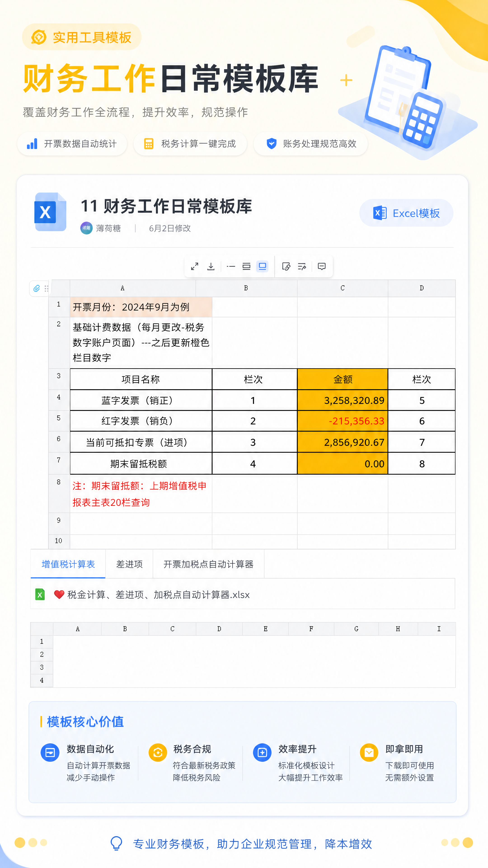The width and height of the screenshot is (488, 868).
Task: Select column C header in upper sheet
Action: click(343, 288)
